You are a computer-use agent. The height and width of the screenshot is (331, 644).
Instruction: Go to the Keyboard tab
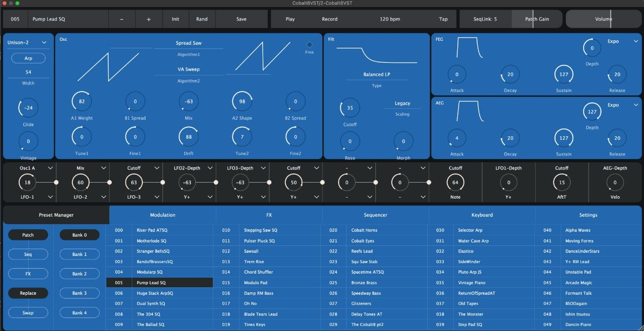[x=482, y=215]
